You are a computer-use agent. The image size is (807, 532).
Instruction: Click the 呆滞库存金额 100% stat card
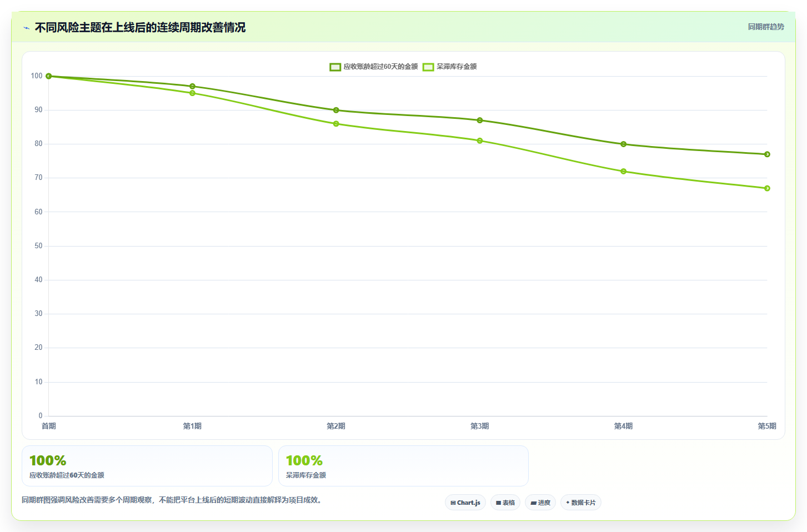[x=403, y=466]
